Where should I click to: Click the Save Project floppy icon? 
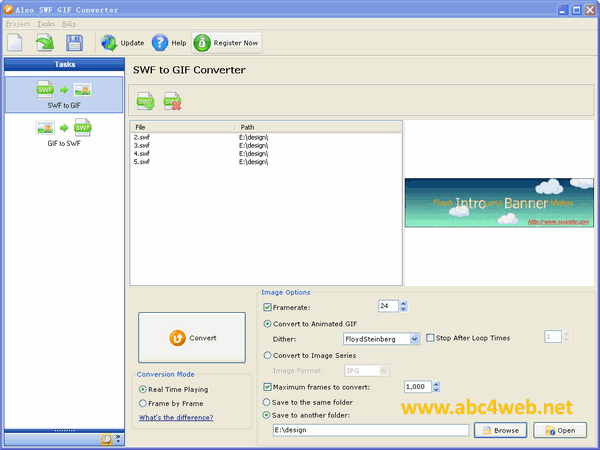point(74,43)
